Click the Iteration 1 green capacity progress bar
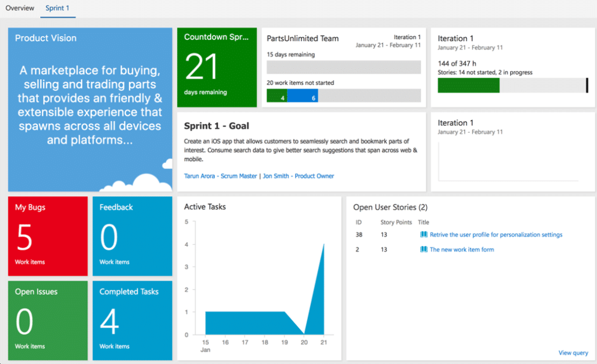Screen dimensions: 597x364 tap(468, 86)
